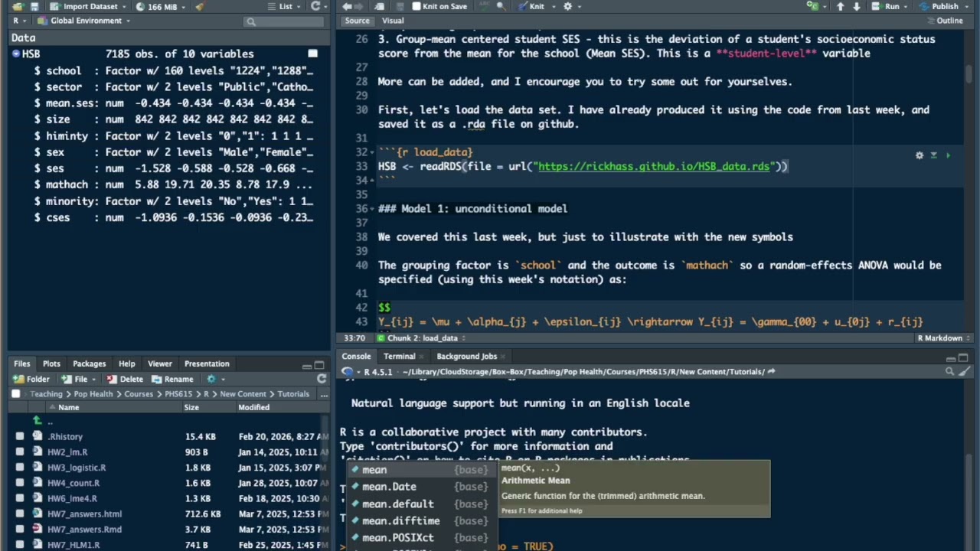Open the Publish dropdown arrow
The height and width of the screenshot is (551, 980).
(x=965, y=6)
